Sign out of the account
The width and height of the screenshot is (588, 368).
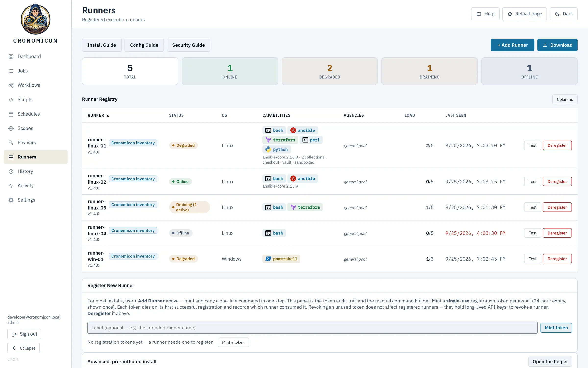tap(24, 334)
